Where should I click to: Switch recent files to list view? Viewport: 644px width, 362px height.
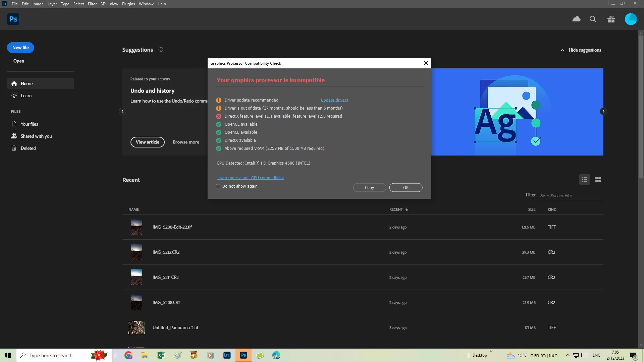click(585, 180)
